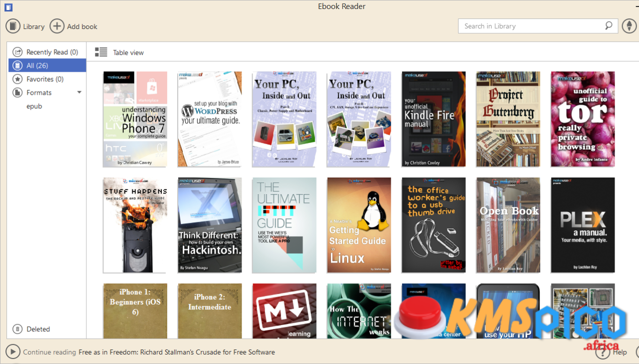Image resolution: width=639 pixels, height=364 pixels.
Task: Click the Deleted trash icon
Action: coord(17,329)
